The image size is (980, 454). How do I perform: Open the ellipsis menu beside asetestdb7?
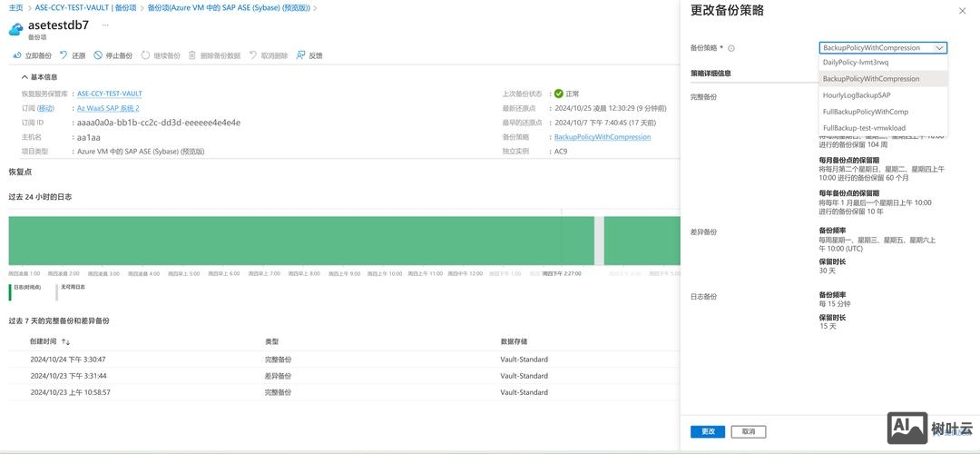(x=105, y=25)
